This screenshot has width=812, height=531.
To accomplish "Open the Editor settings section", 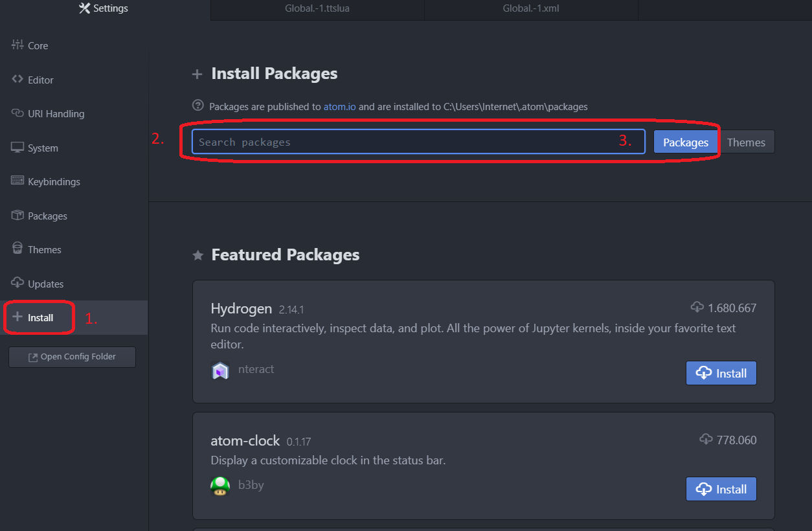I will [x=74, y=80].
